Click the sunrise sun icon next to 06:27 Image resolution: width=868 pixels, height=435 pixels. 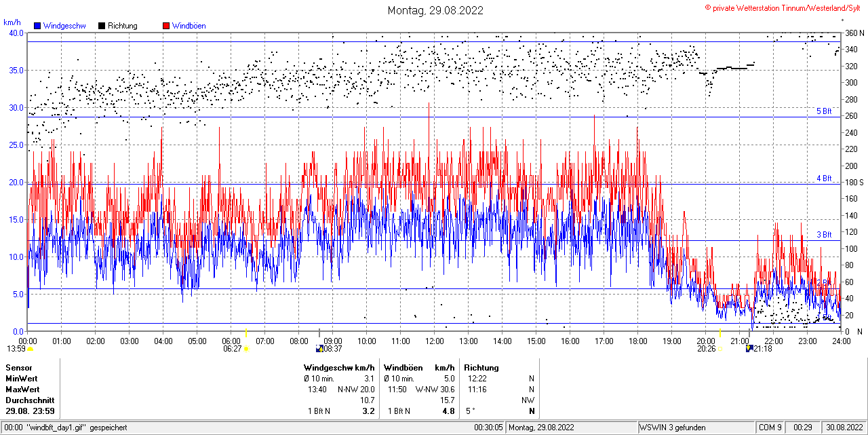pos(246,349)
